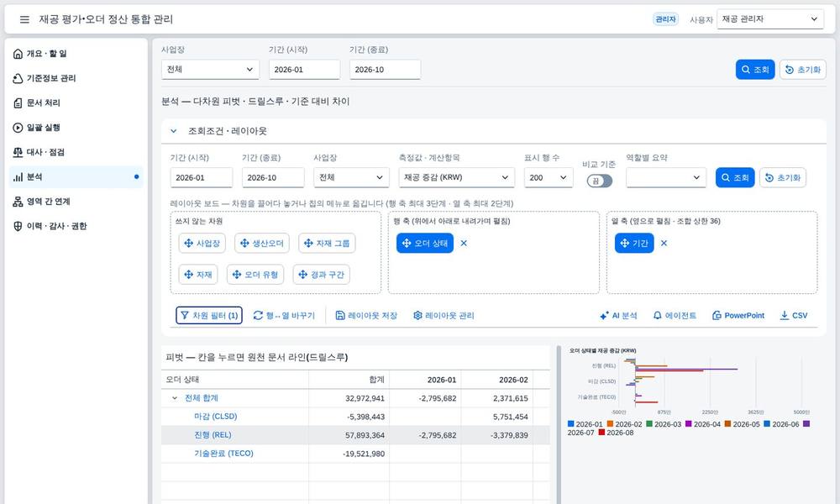Viewport: 840px width, 504px height.
Task: Run AI 분석
Action: point(618,316)
